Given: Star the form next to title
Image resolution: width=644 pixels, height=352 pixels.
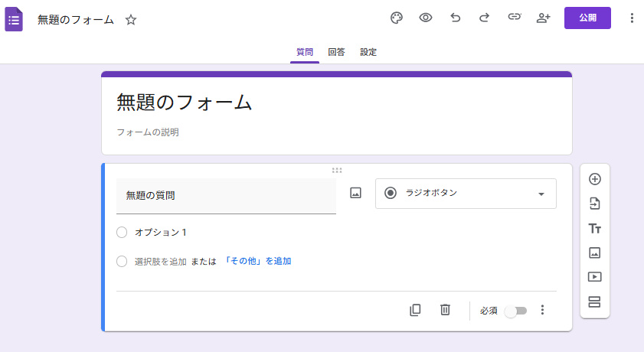Looking at the screenshot, I should click(x=131, y=20).
